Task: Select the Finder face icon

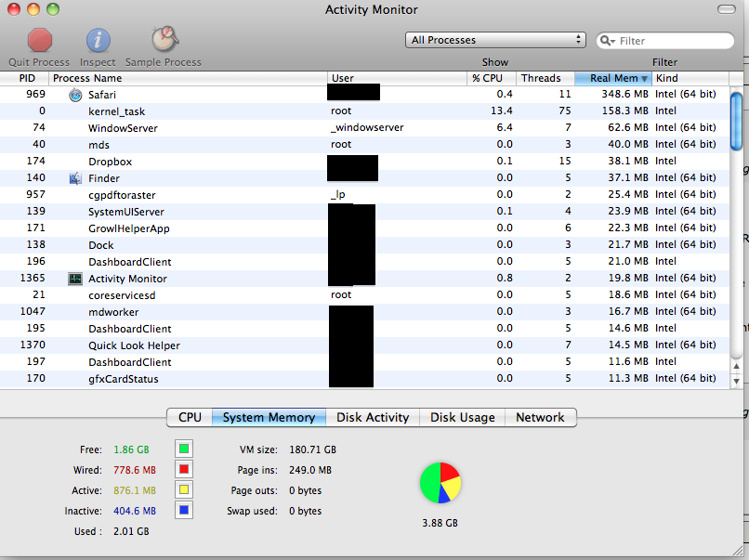Action: [x=75, y=178]
